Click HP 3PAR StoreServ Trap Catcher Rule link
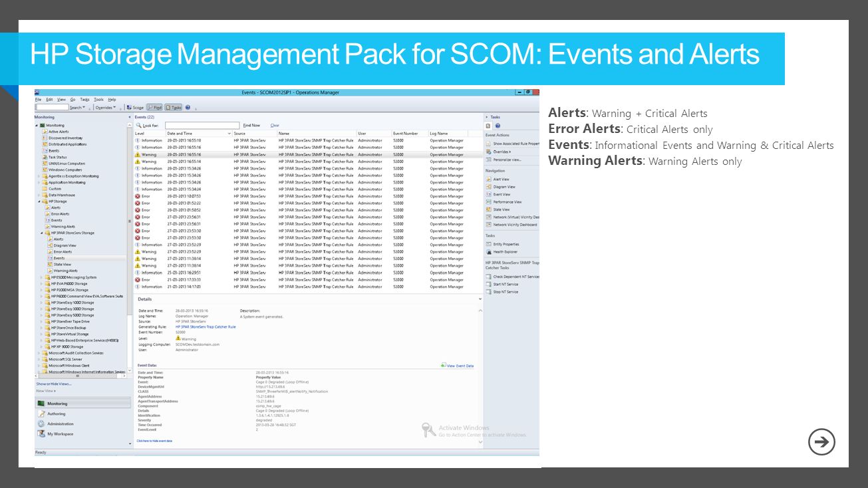 [206, 327]
